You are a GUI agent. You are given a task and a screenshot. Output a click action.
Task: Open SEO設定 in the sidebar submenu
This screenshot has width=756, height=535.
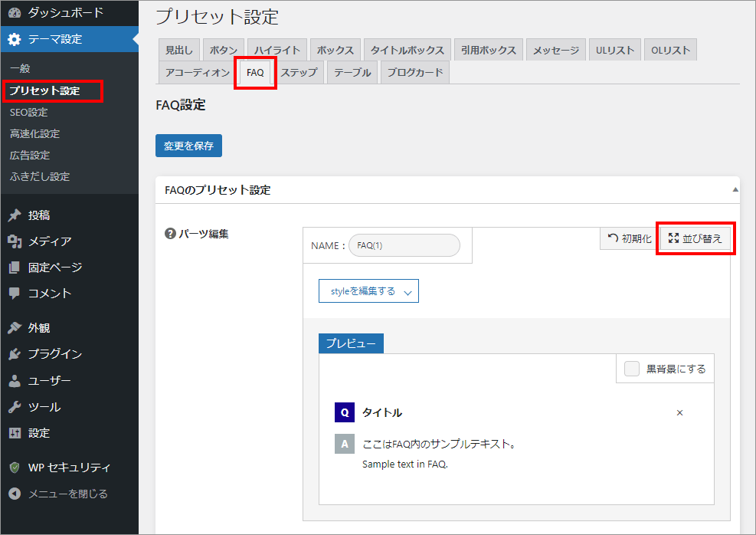(x=28, y=113)
